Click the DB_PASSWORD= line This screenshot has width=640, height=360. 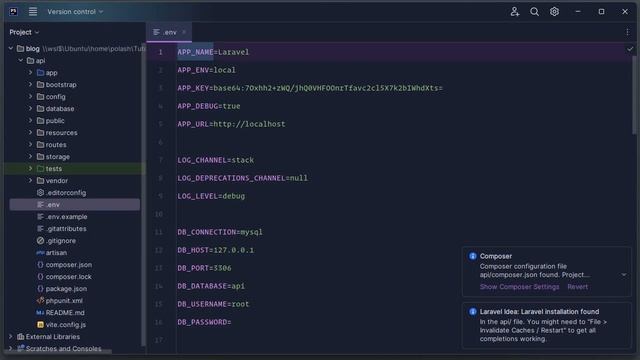click(x=204, y=322)
